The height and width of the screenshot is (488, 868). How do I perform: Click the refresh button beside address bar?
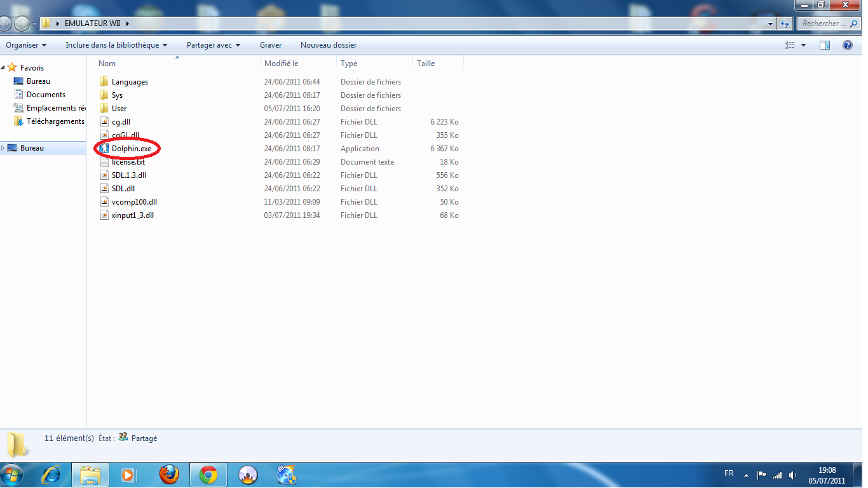[x=785, y=24]
